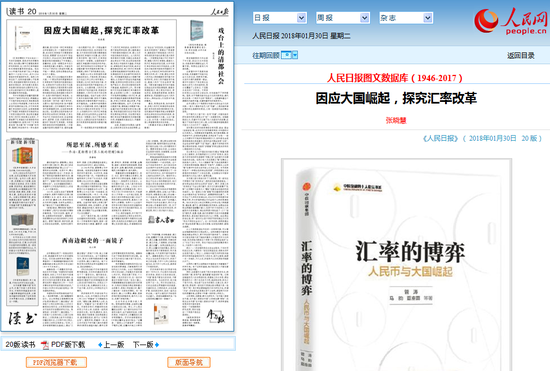Image resolution: width=550 pixels, height=371 pixels.
Task: Click the 书人书事 column logo
Action: [x=161, y=220]
